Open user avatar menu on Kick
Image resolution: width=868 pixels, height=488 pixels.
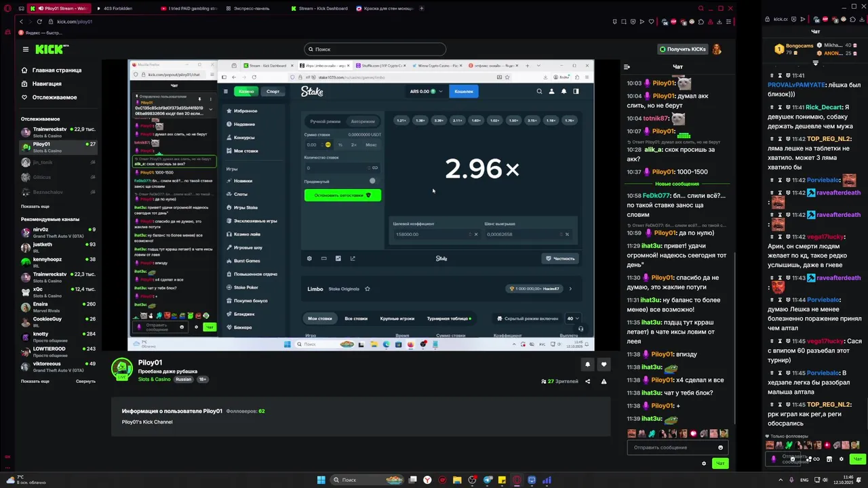(x=717, y=49)
